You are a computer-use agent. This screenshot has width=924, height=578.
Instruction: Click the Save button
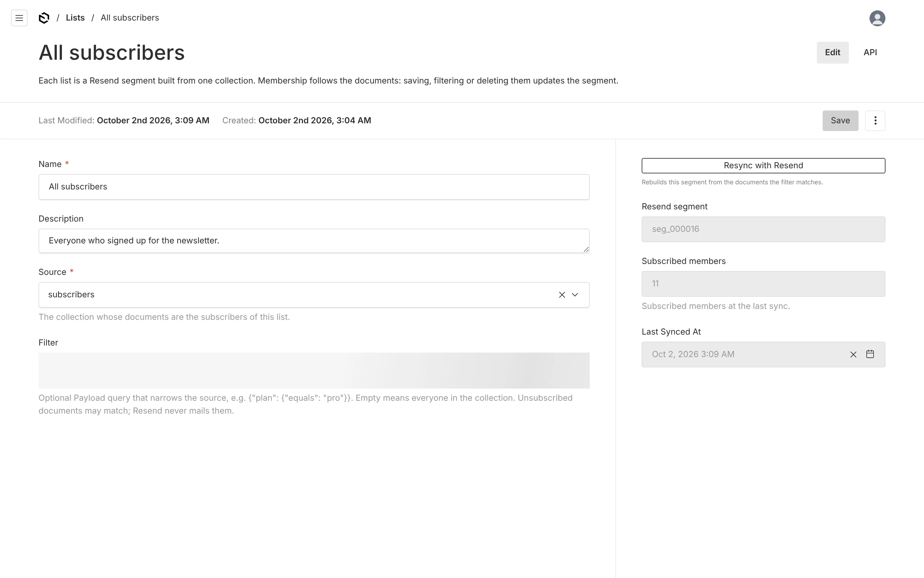click(840, 121)
